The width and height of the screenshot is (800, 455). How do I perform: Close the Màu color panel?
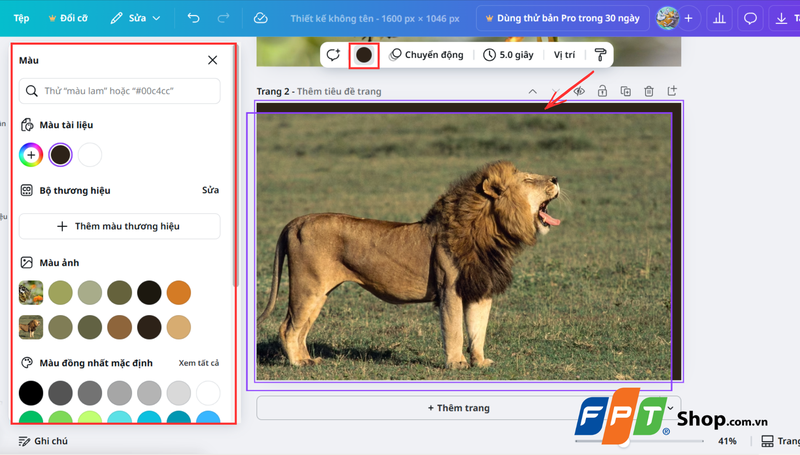coord(213,60)
